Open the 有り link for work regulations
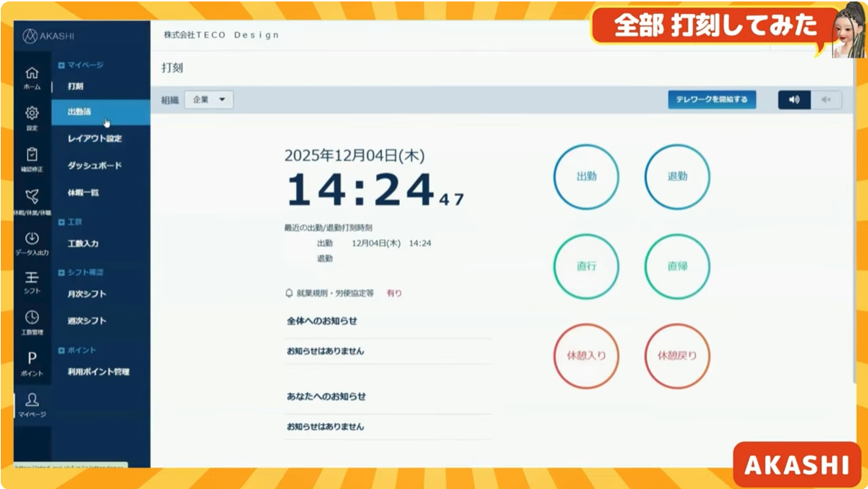Screen dimensions: 868x489 coord(394,293)
